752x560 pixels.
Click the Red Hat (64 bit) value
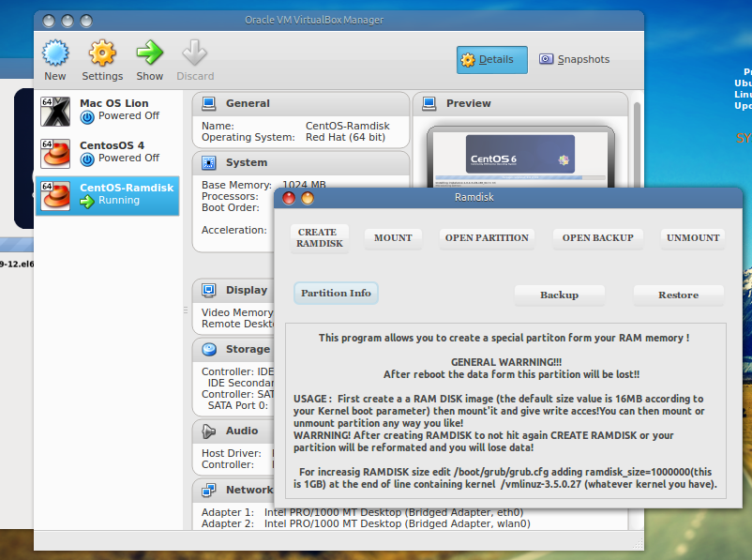click(345, 138)
